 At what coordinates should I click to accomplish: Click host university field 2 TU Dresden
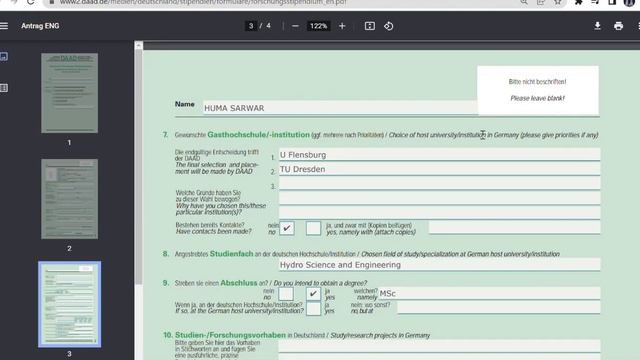click(x=439, y=169)
